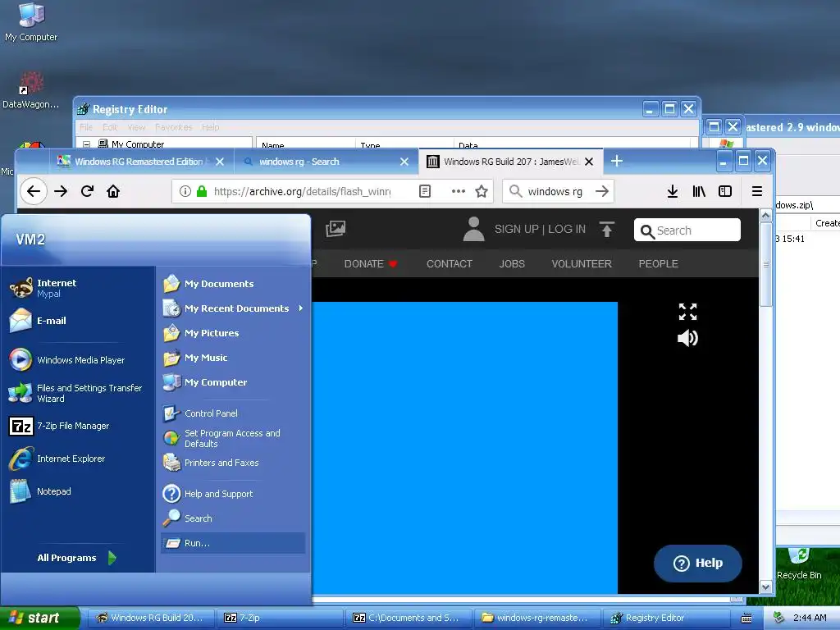Launch Internet Explorer from Start menu
This screenshot has width=840, height=630.
point(78,459)
